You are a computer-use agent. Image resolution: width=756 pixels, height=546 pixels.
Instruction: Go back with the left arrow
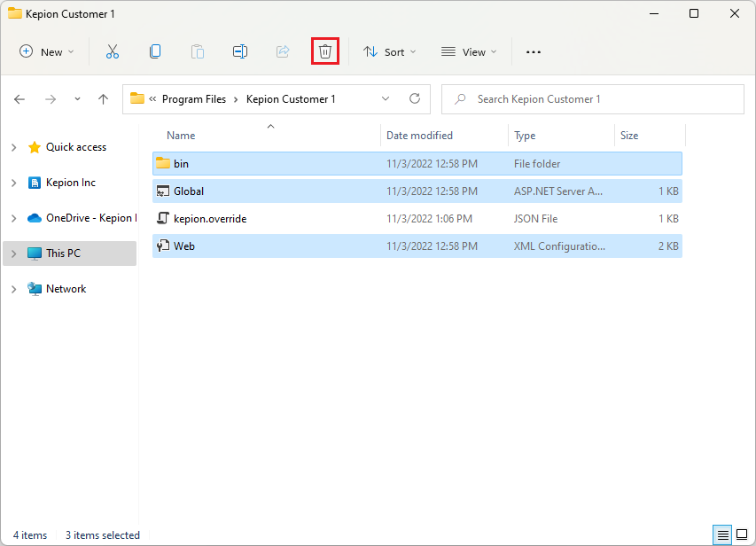coord(19,99)
